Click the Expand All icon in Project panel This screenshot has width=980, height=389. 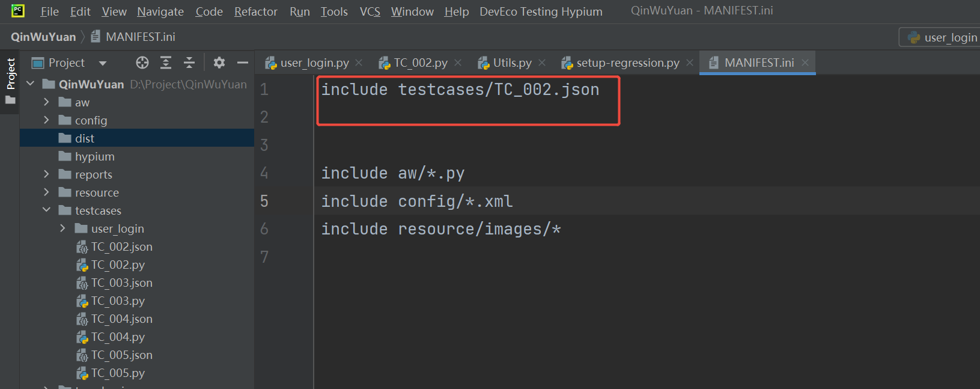coord(166,63)
